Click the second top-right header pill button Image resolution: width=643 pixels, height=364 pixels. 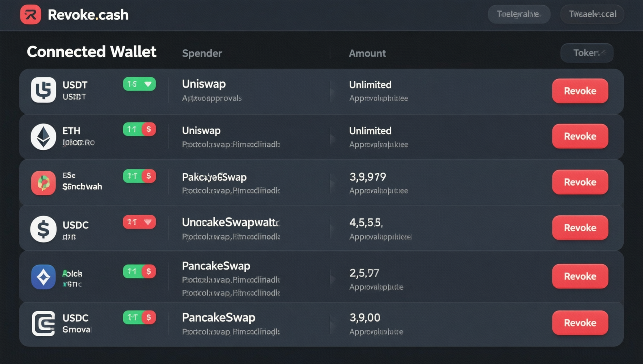point(592,14)
